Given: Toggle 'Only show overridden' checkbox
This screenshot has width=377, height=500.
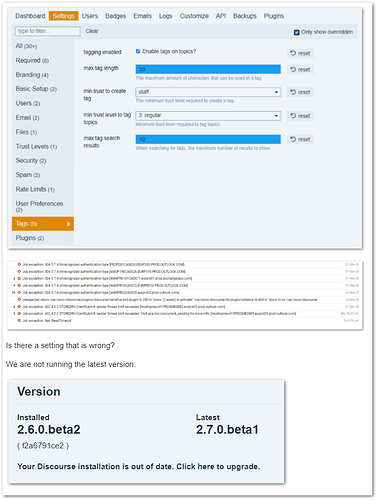Looking at the screenshot, I should click(296, 32).
